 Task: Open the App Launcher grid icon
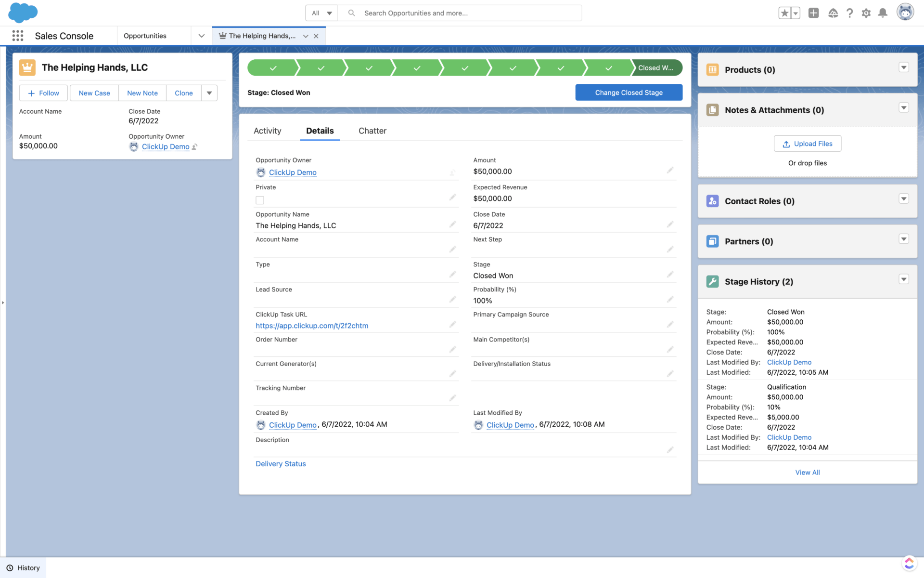18,36
